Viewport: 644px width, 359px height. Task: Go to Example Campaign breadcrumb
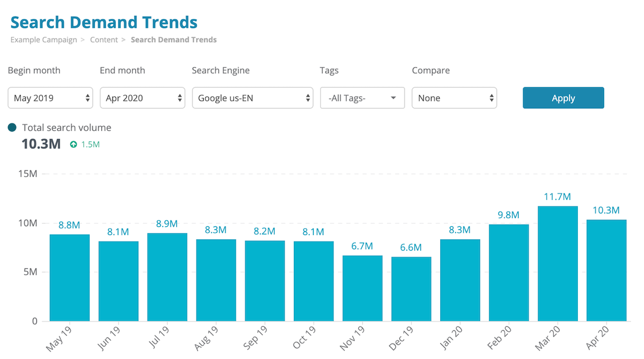pyautogui.click(x=43, y=40)
